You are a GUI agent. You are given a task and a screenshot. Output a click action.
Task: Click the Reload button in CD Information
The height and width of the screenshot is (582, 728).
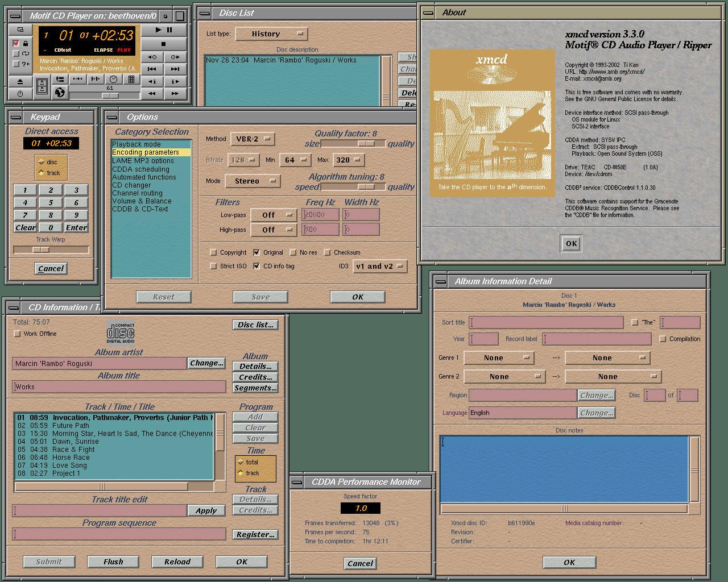(177, 562)
